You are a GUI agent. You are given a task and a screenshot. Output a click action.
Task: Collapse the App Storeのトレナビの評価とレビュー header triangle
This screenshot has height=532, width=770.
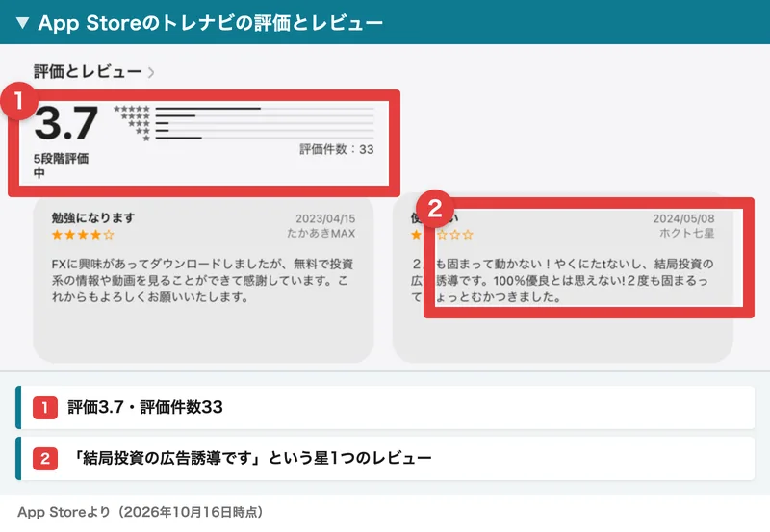pyautogui.click(x=22, y=23)
